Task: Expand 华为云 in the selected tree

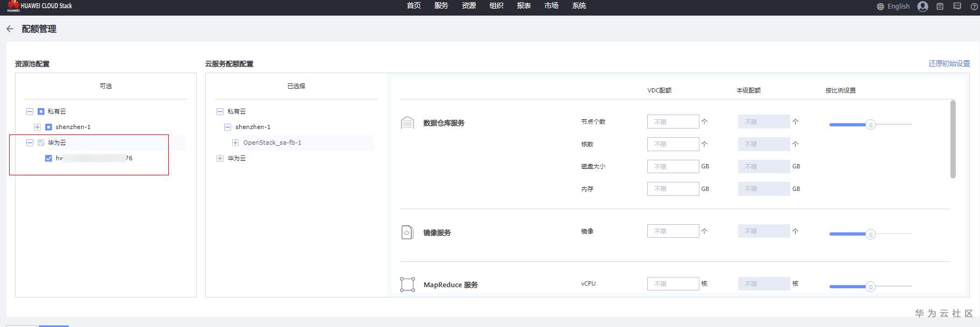Action: pyautogui.click(x=219, y=158)
